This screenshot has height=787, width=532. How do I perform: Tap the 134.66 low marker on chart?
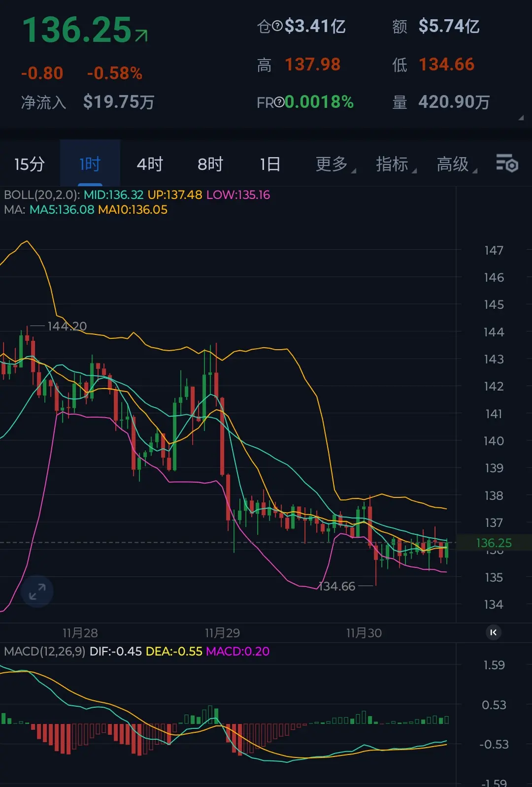[336, 586]
